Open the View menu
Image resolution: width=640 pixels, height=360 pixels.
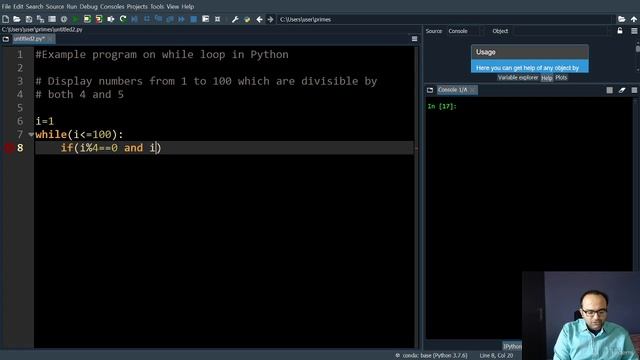point(173,7)
